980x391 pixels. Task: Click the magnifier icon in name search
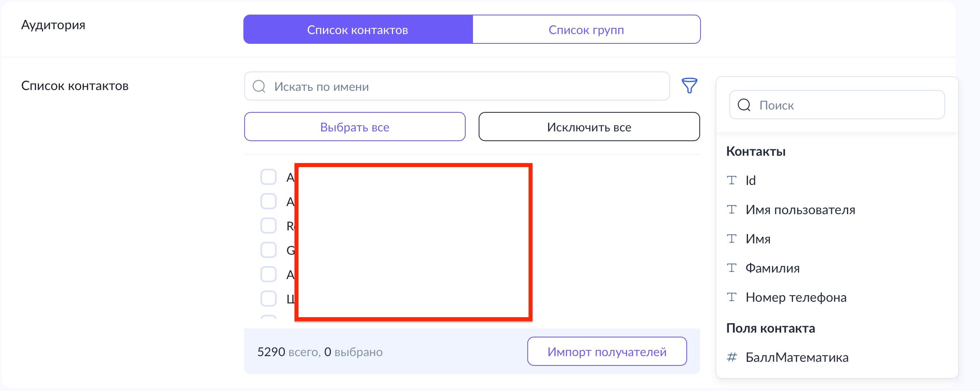[x=259, y=86]
